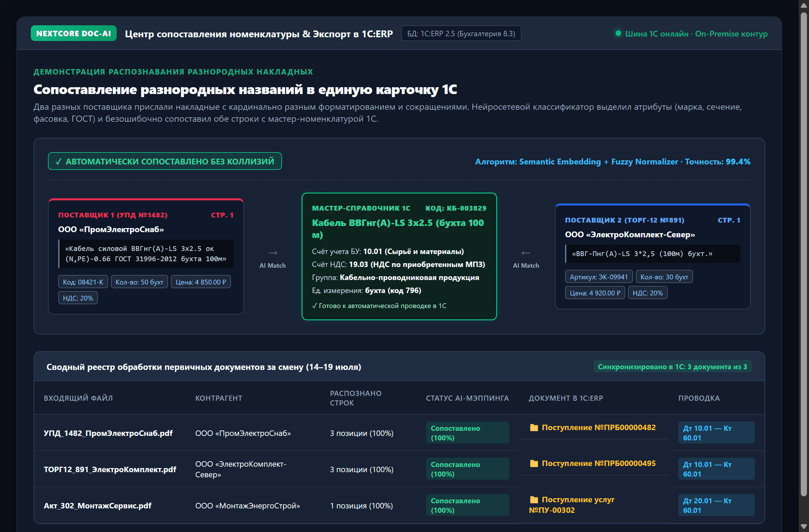809x532 pixels.
Task: Click the КОНТРАГЕНТ column header
Action: tap(219, 398)
